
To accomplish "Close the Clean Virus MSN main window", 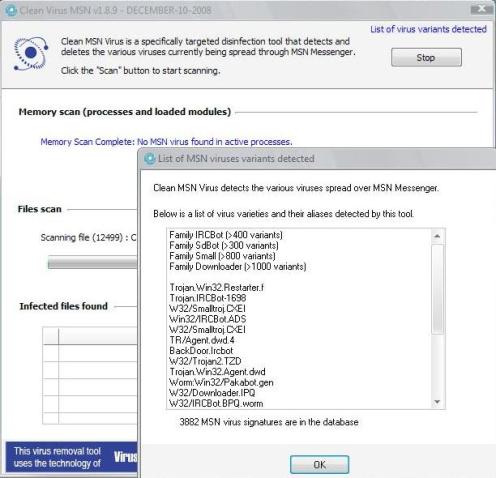I will (482, 9).
